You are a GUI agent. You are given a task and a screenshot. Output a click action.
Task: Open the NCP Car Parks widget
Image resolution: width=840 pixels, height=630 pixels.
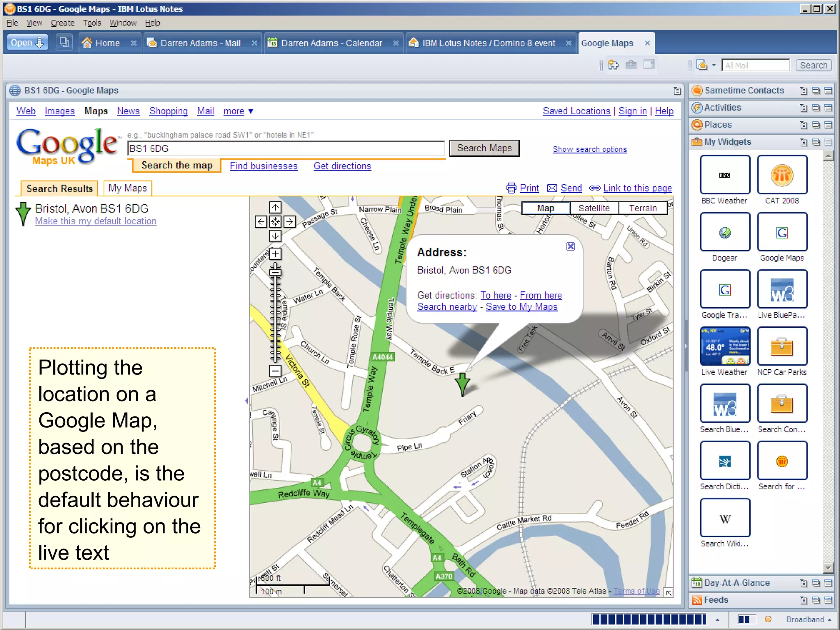[x=782, y=346]
